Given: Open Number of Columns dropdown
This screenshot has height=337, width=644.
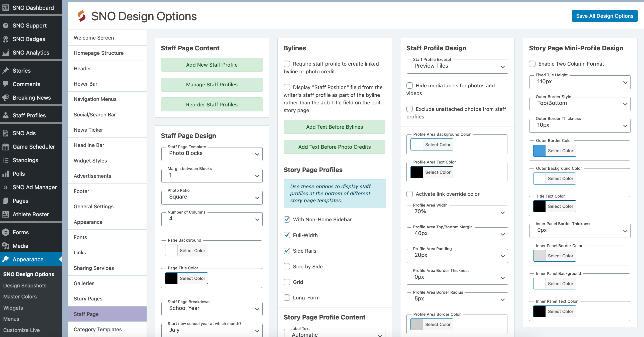Looking at the screenshot, I should [212, 219].
